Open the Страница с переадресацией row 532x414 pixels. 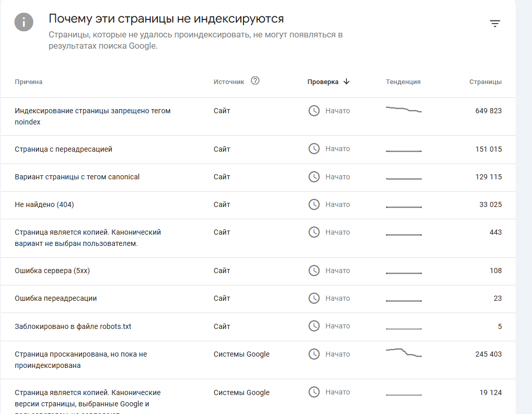click(64, 149)
